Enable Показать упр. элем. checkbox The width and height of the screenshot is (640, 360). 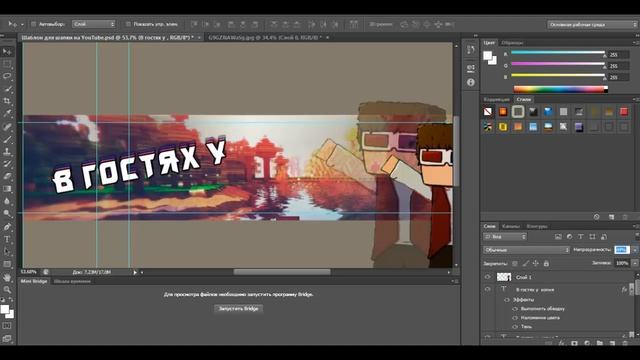[128, 24]
